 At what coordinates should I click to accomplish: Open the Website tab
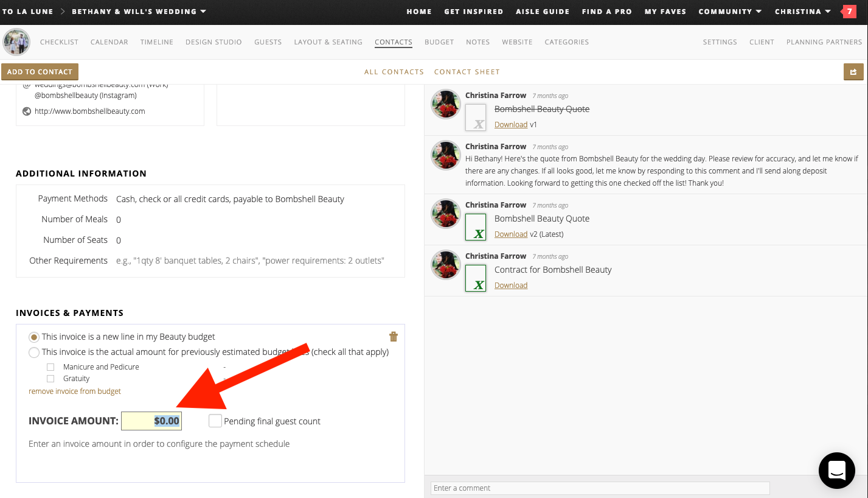(x=517, y=42)
